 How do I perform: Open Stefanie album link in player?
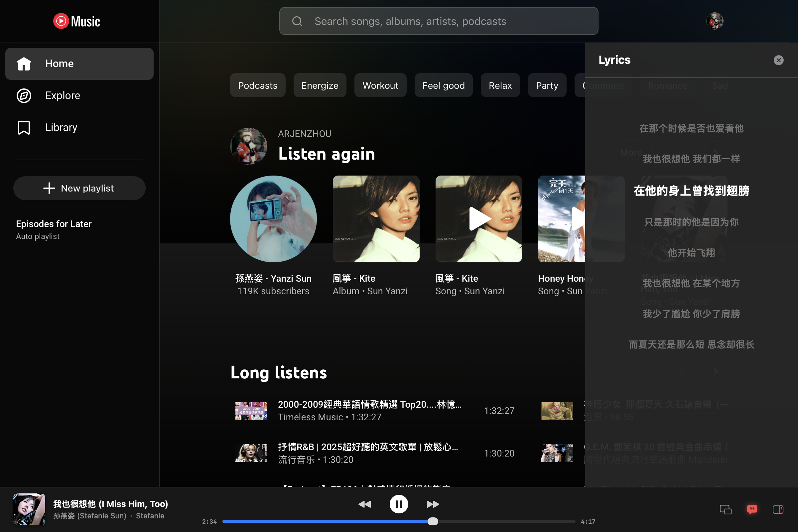pos(150,516)
